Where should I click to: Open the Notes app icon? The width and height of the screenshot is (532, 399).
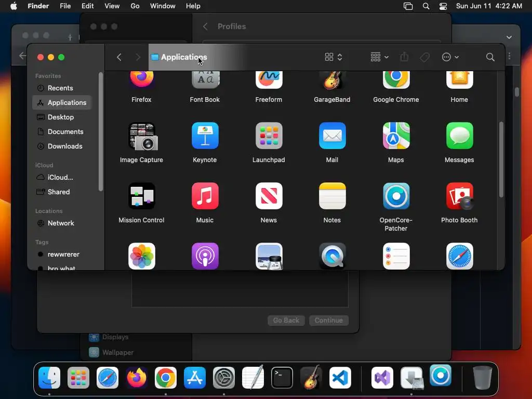(332, 196)
